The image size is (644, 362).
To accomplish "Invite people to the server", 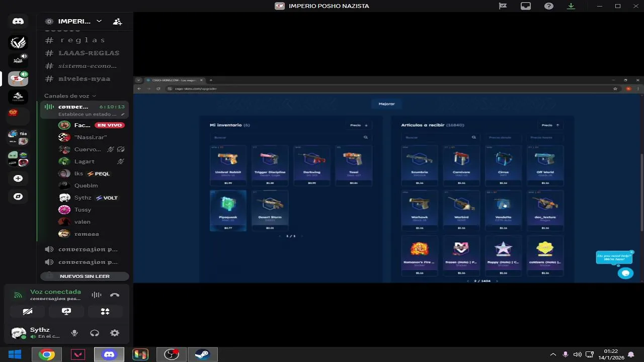I will 117,21.
